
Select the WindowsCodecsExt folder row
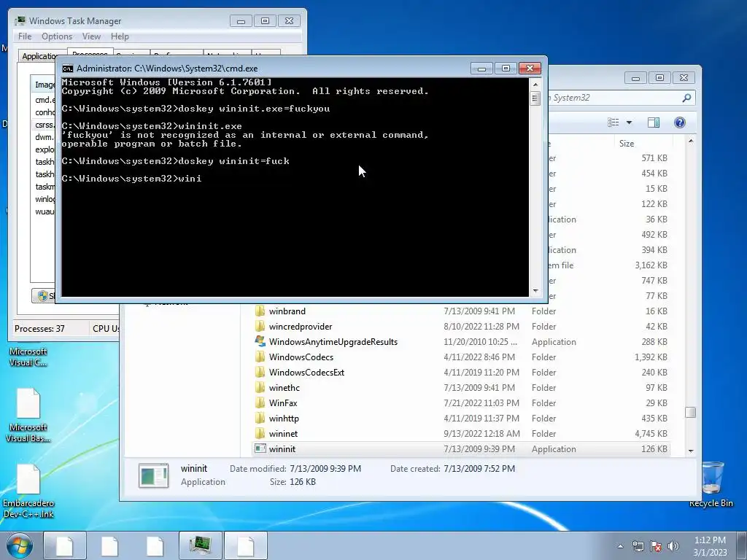coord(460,372)
